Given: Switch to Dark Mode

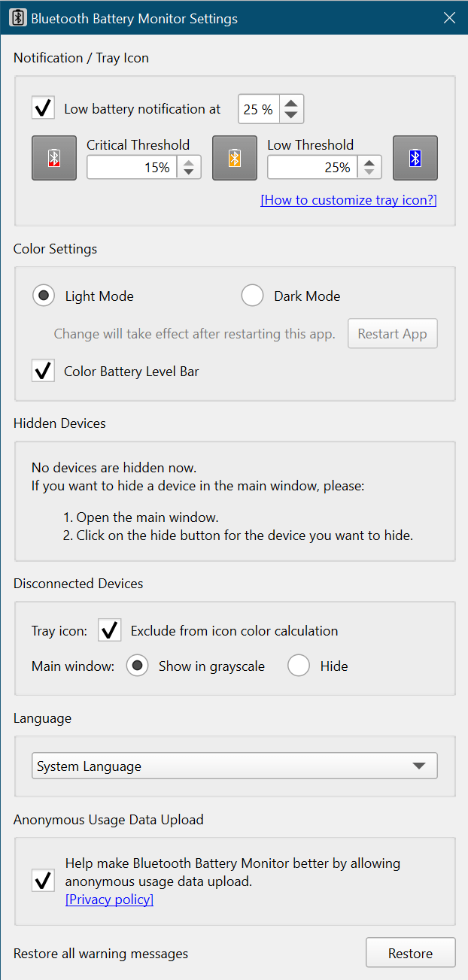Looking at the screenshot, I should click(x=253, y=295).
